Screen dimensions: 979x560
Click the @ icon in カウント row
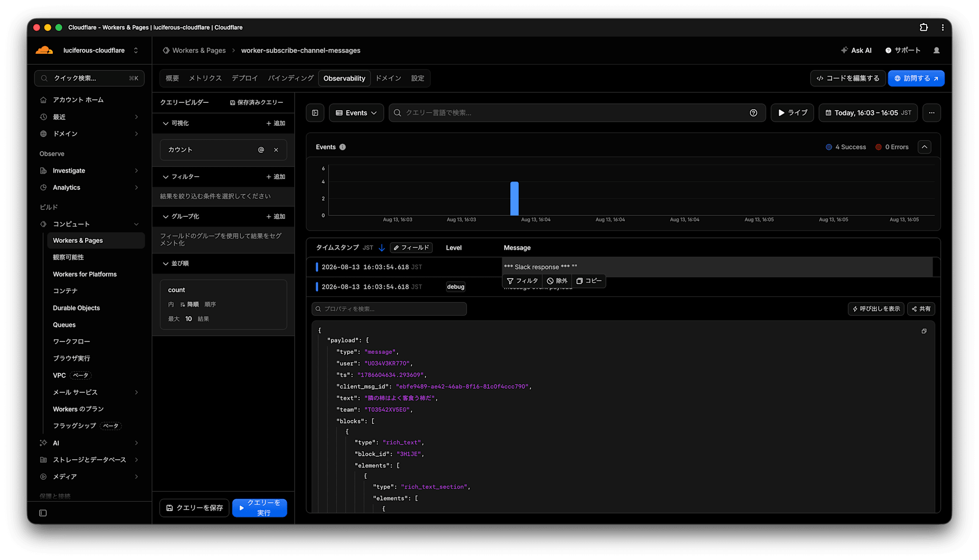pos(261,150)
